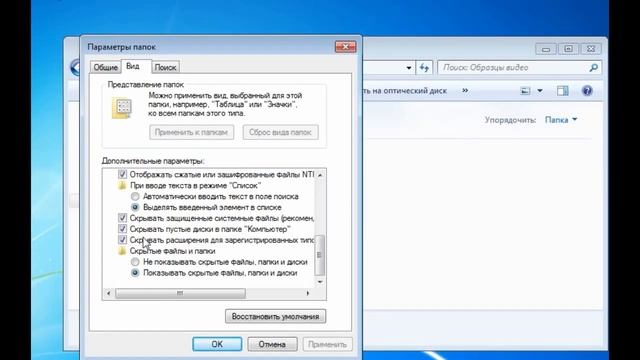Click Восстановить умолчания button
Viewport: 640px width, 360px height.
tap(276, 316)
